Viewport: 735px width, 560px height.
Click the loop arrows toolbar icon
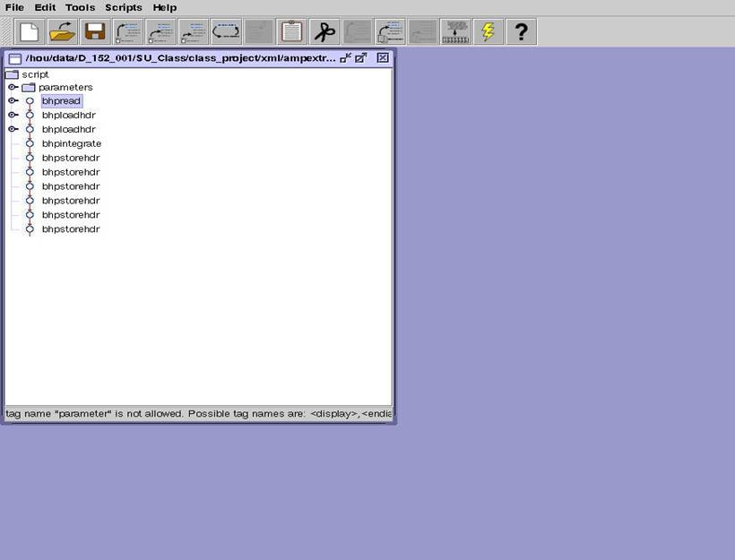(227, 32)
